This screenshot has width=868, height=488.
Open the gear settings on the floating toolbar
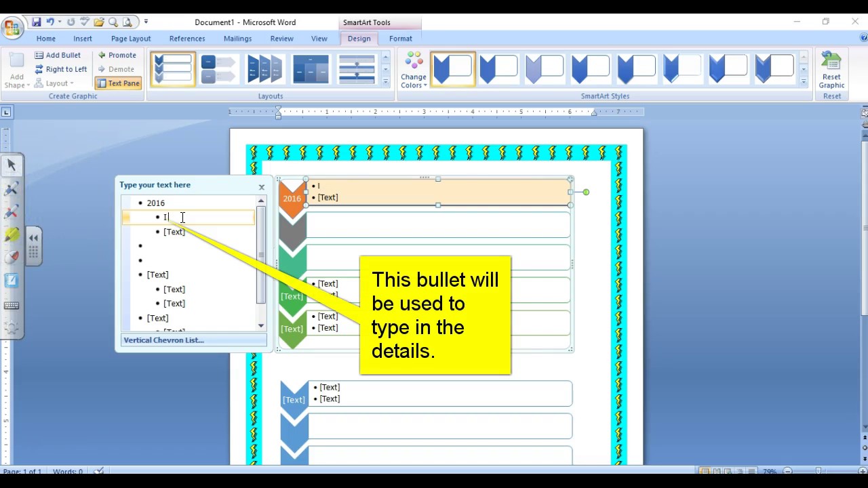(12, 327)
